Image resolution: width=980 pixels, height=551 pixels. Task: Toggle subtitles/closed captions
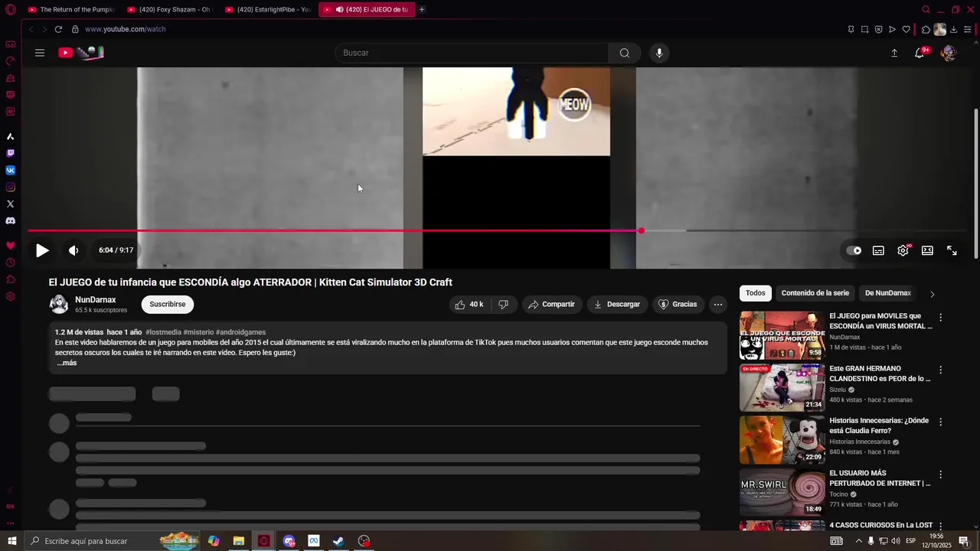[x=878, y=250]
